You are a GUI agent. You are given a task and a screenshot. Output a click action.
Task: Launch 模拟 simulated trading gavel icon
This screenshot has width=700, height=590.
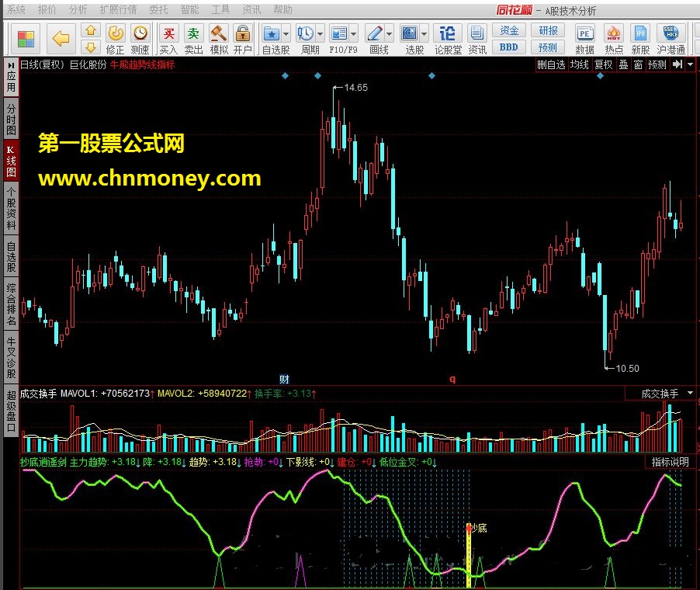pos(219,40)
